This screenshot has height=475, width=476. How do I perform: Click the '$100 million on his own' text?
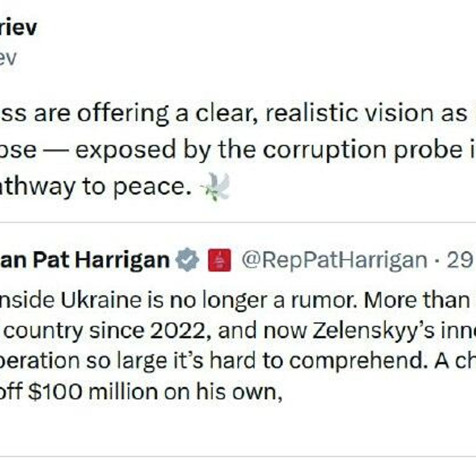[x=155, y=392]
